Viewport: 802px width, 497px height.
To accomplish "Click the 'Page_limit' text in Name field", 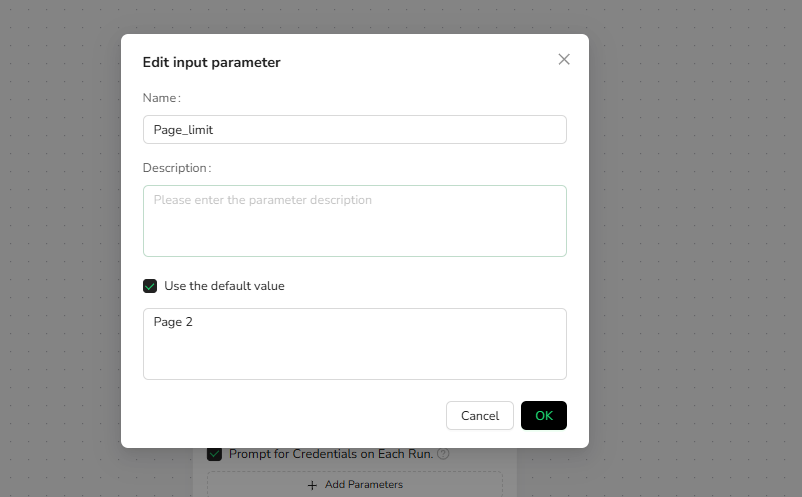I will (x=183, y=130).
